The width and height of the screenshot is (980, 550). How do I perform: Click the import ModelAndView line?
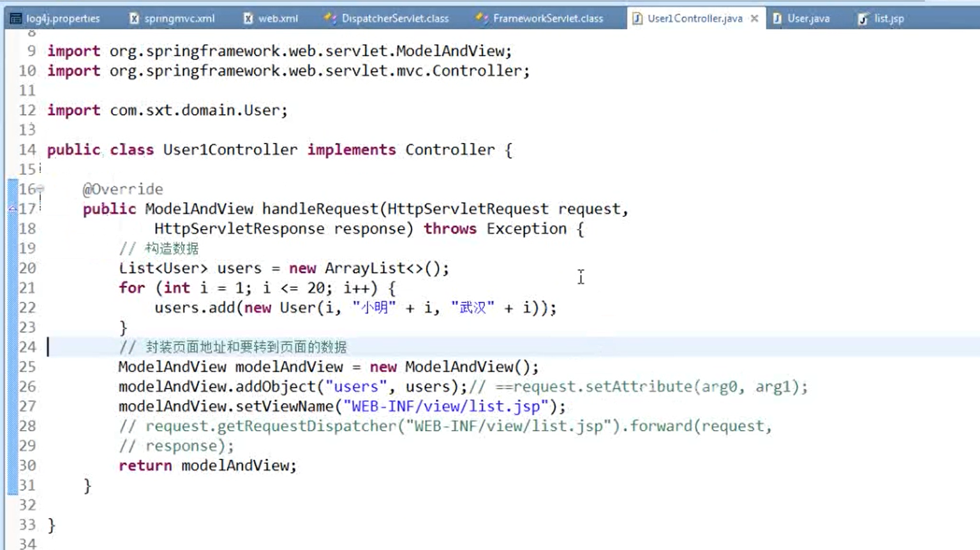279,51
